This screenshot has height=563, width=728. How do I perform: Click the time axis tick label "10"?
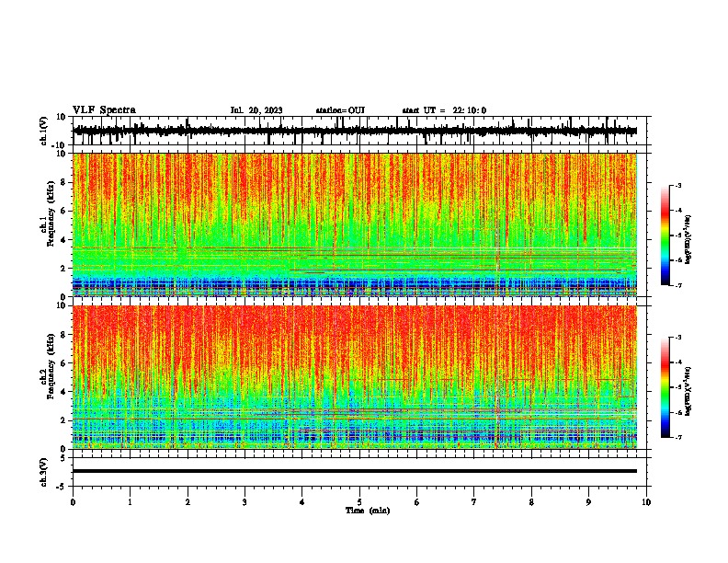646,502
